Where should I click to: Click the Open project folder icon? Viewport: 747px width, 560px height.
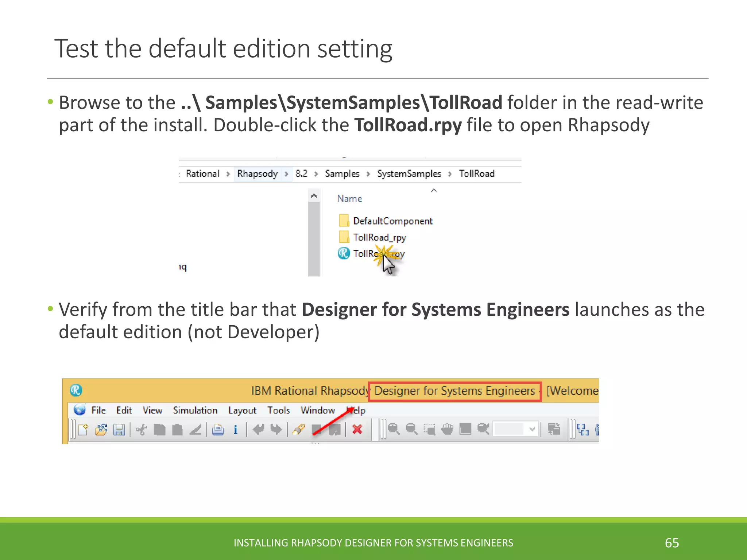(x=101, y=429)
